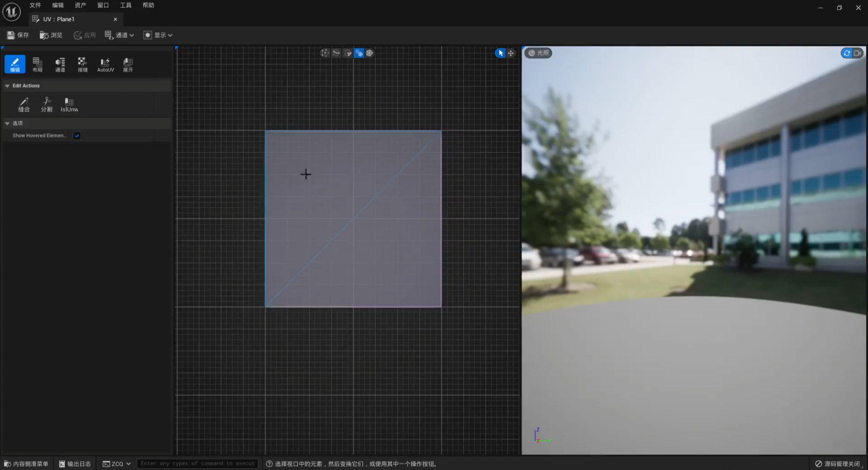The height and width of the screenshot is (470, 868).
Task: Open the 窗口 window menu
Action: pyautogui.click(x=103, y=5)
